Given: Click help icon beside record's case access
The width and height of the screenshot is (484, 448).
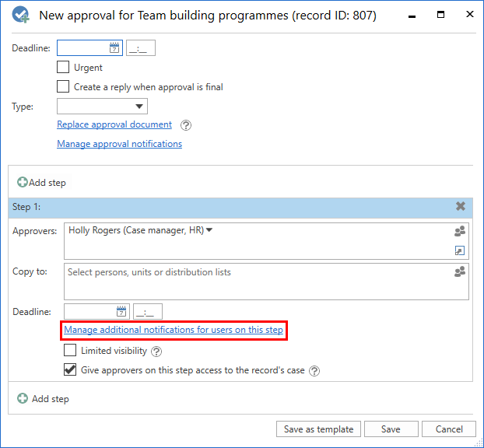Looking at the screenshot, I should [314, 371].
